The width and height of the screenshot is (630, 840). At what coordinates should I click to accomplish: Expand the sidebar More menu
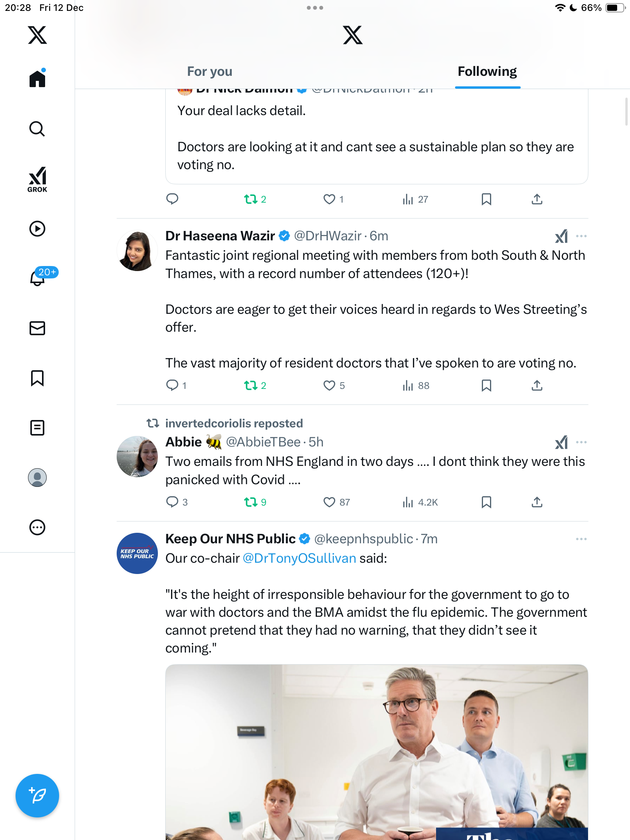[x=37, y=527]
